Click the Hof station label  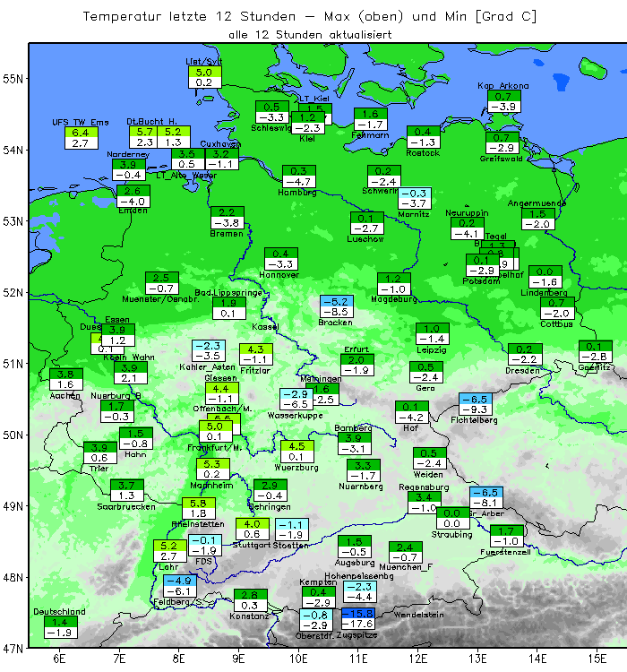pyautogui.click(x=410, y=428)
